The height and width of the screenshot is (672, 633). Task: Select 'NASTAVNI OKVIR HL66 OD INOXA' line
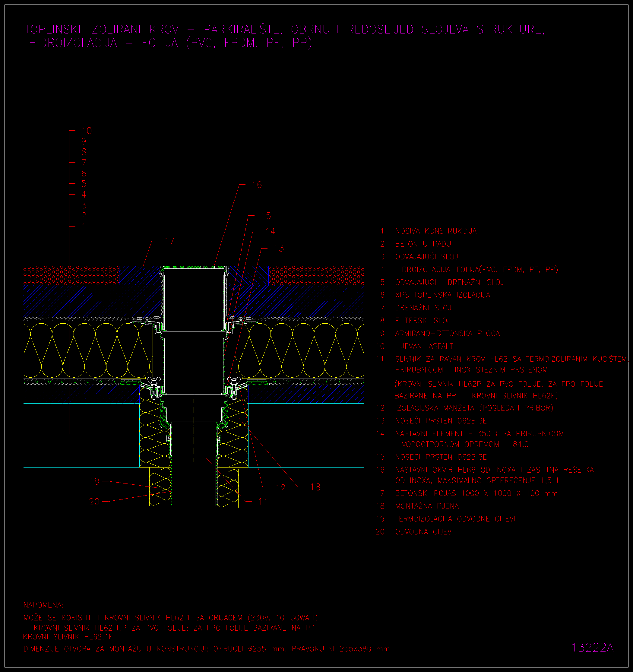click(455, 470)
